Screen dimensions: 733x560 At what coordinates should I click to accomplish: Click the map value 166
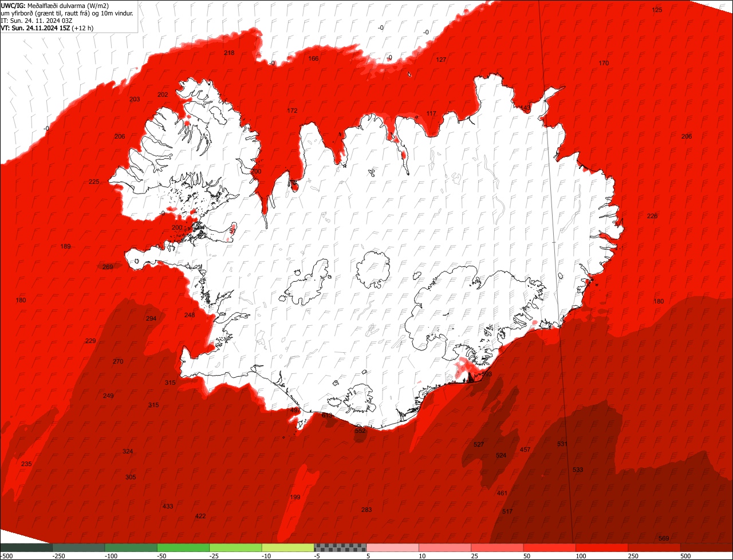coord(313,58)
